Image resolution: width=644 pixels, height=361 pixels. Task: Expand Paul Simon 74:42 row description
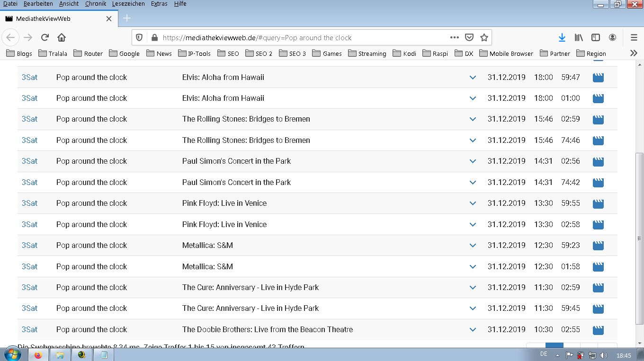click(473, 183)
